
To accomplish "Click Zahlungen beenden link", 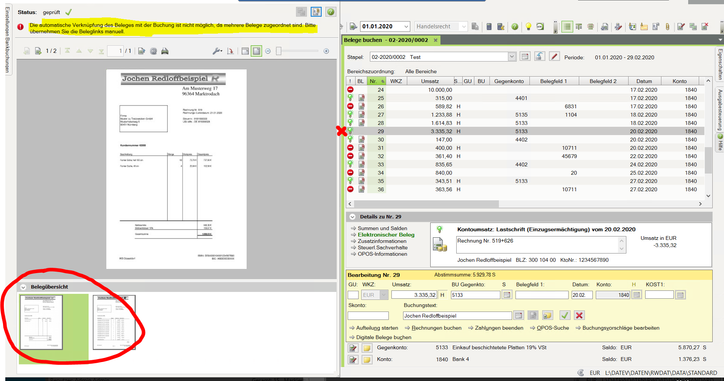I will point(499,328).
